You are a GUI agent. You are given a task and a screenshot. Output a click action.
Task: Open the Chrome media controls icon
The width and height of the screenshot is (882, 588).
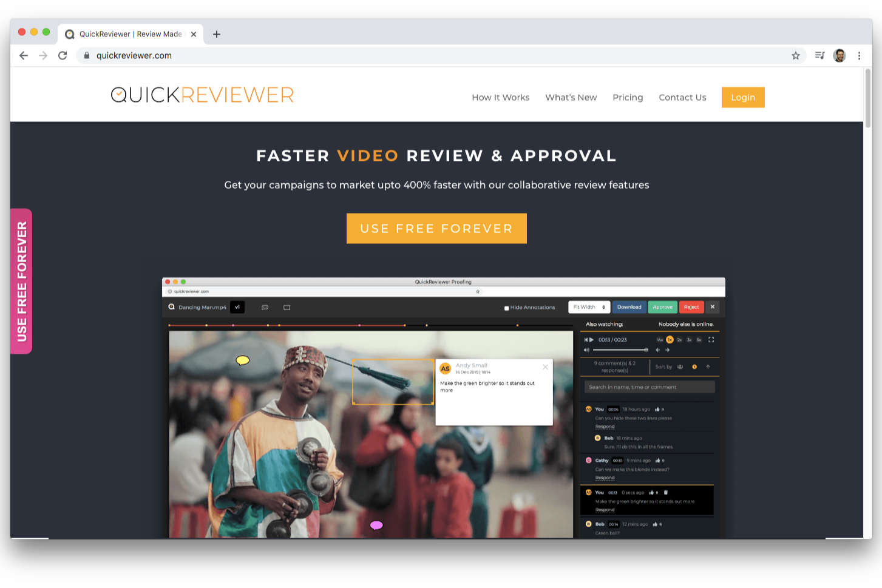coord(819,56)
